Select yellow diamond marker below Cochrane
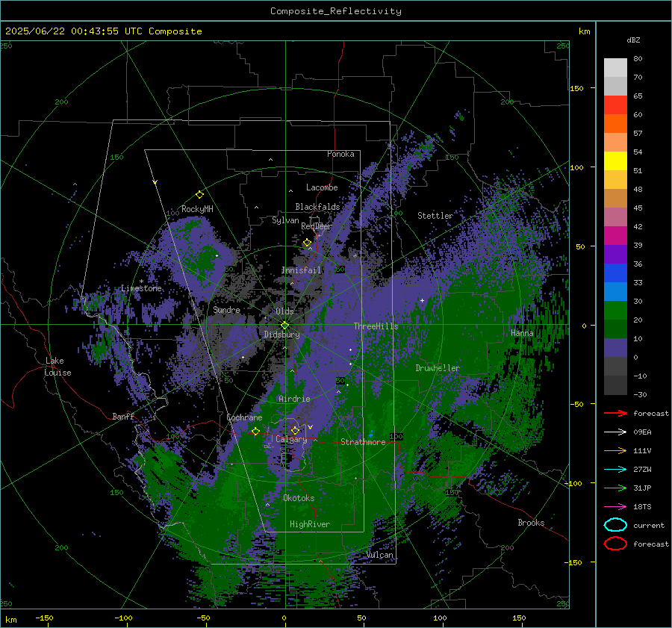 (256, 431)
